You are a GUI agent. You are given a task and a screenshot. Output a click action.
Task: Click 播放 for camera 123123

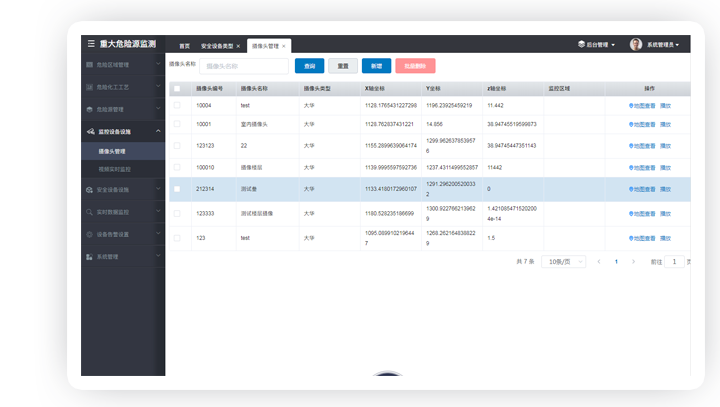tap(665, 146)
